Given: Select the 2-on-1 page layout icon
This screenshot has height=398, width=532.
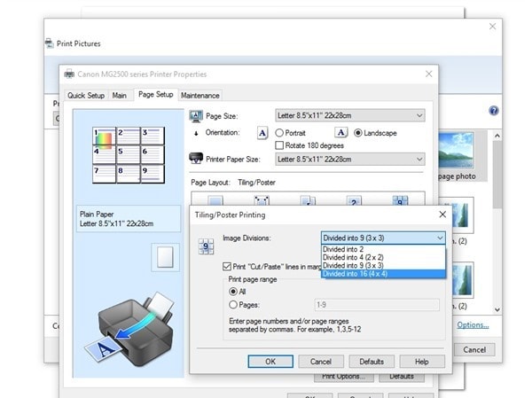Looking at the screenshot, I should pyautogui.click(x=354, y=200).
